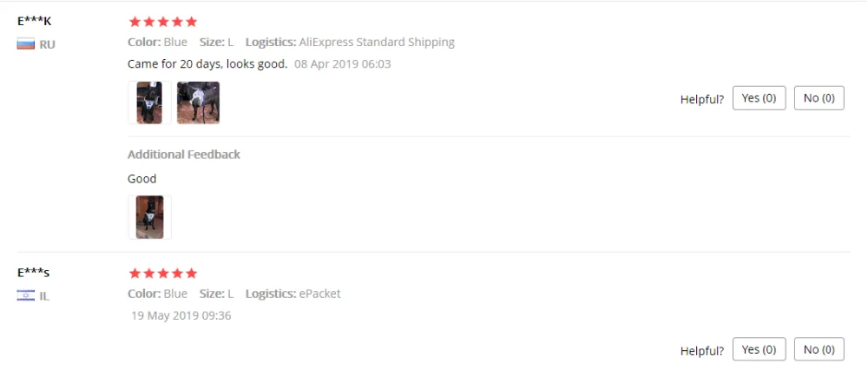Click the 19 May 2019 09:36 timestamp

tap(181, 315)
